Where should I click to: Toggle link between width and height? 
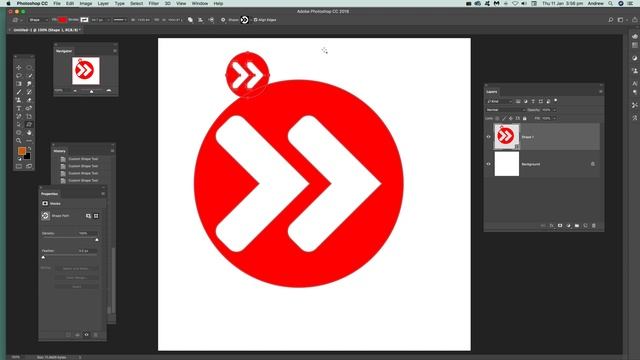point(157,20)
